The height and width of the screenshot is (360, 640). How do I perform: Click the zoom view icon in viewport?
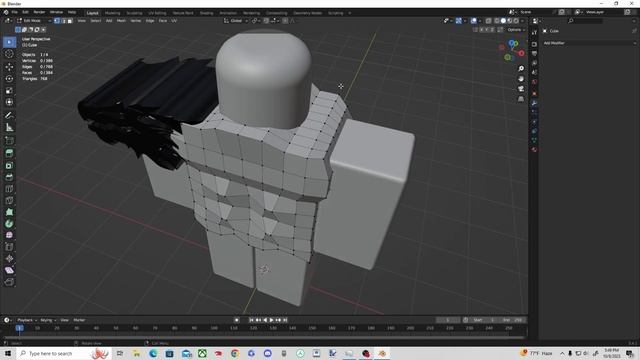[x=521, y=69]
